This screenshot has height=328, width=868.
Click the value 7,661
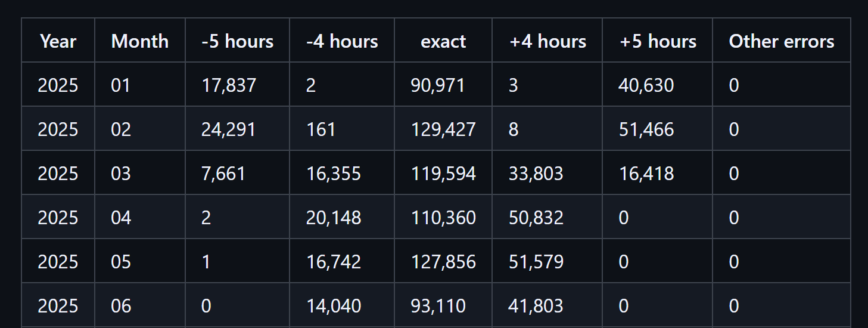(x=223, y=174)
